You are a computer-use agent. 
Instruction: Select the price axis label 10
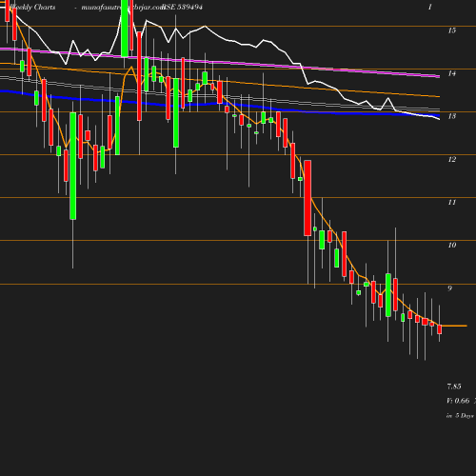click(452, 246)
